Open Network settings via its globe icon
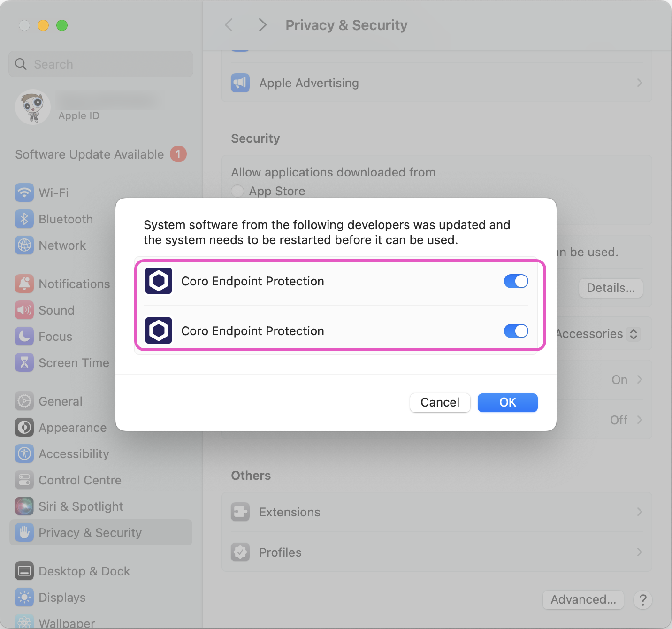This screenshot has width=672, height=629. pyautogui.click(x=24, y=245)
